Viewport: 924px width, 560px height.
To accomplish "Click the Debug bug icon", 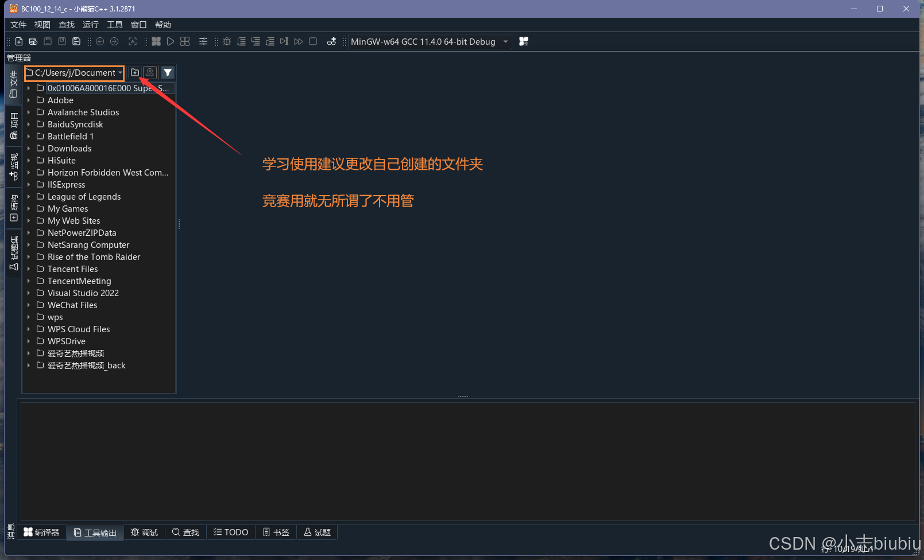I will [227, 41].
